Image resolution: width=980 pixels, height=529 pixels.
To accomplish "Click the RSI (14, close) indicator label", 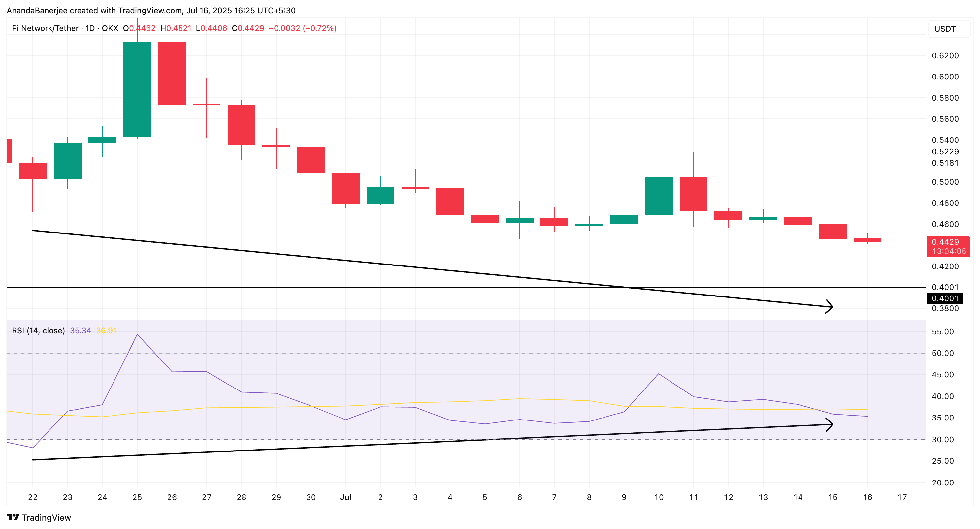I will click(x=38, y=330).
